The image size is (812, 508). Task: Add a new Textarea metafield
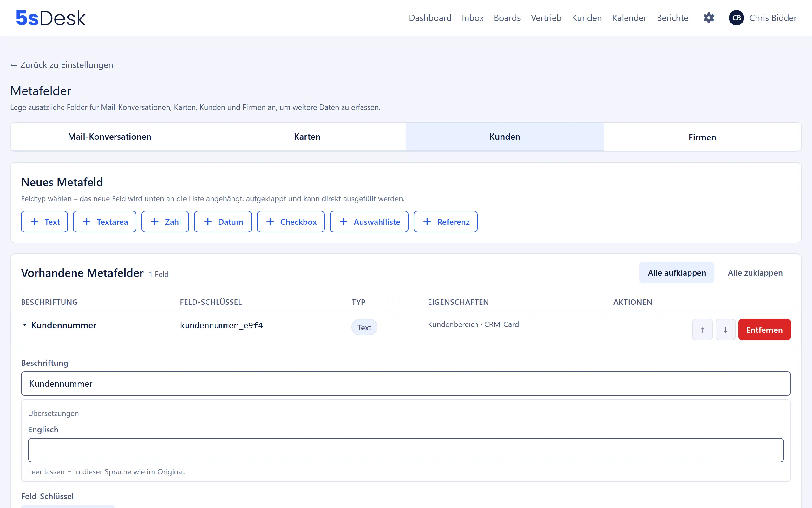[x=105, y=222]
